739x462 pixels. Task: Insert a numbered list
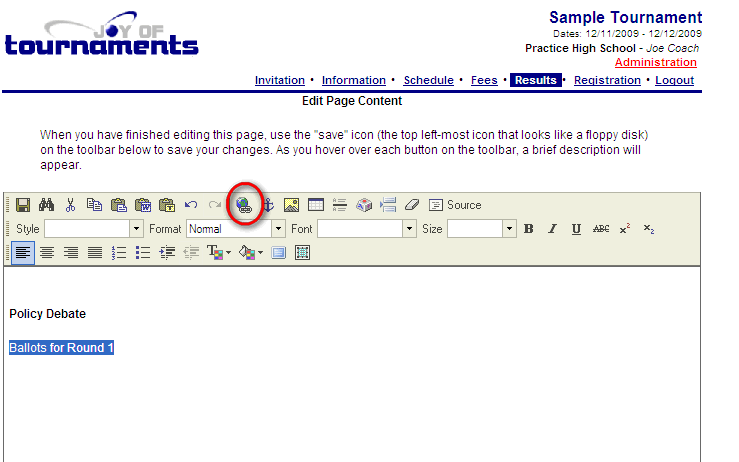119,253
